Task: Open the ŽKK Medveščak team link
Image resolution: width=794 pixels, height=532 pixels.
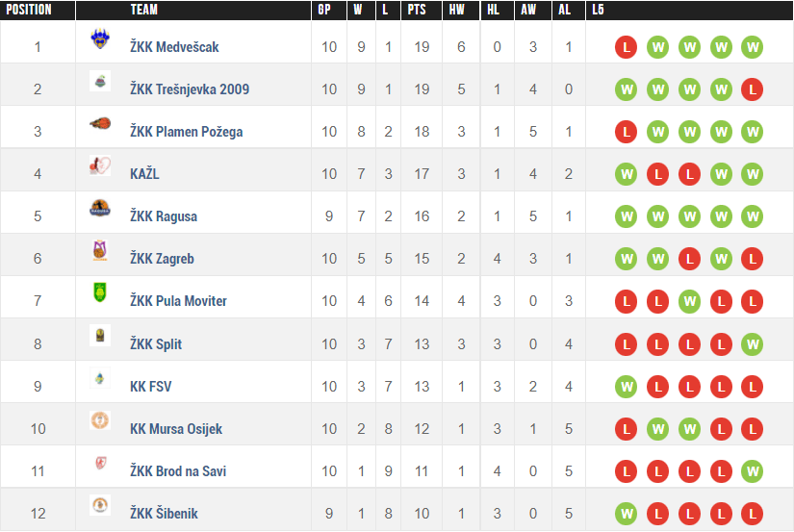Action: (x=174, y=47)
